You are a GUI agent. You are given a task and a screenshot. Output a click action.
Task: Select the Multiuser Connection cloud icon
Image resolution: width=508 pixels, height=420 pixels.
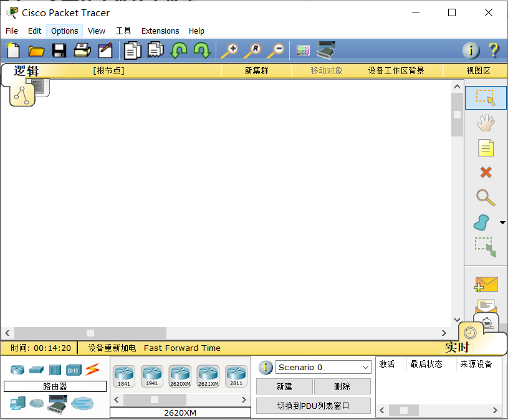pyautogui.click(x=82, y=403)
